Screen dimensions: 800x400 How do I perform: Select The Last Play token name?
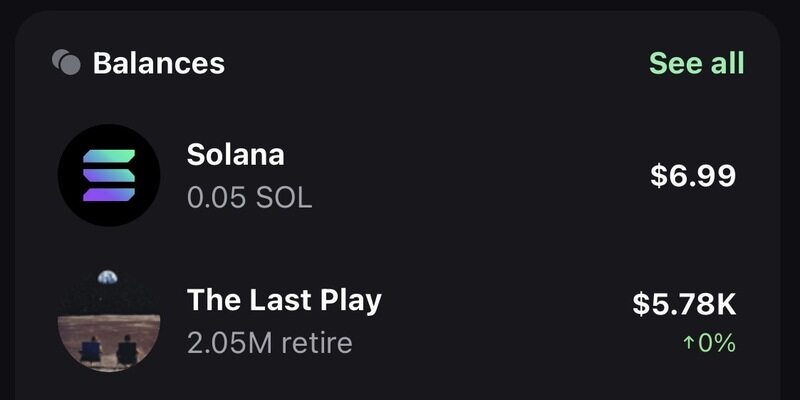click(x=284, y=300)
